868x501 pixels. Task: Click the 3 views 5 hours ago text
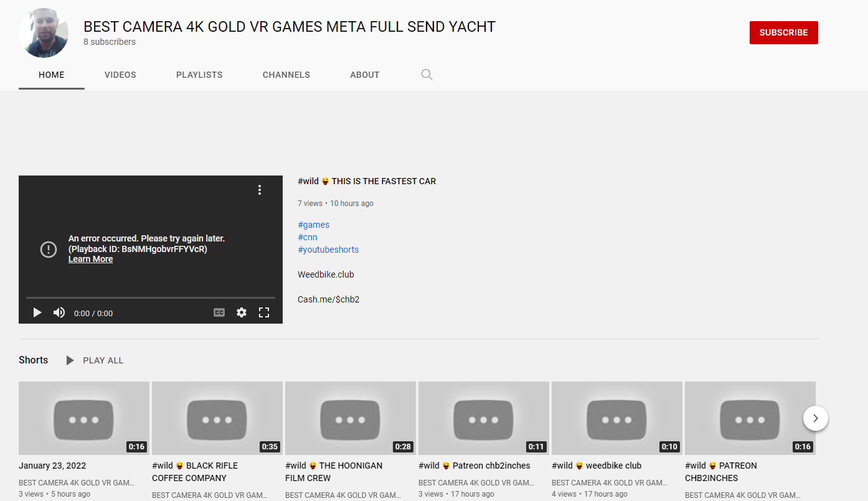pos(55,494)
